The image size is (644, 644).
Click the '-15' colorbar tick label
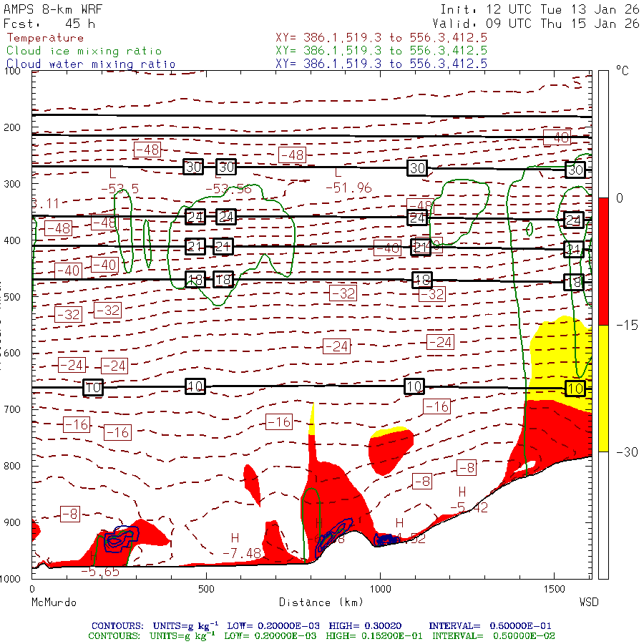pos(627,326)
